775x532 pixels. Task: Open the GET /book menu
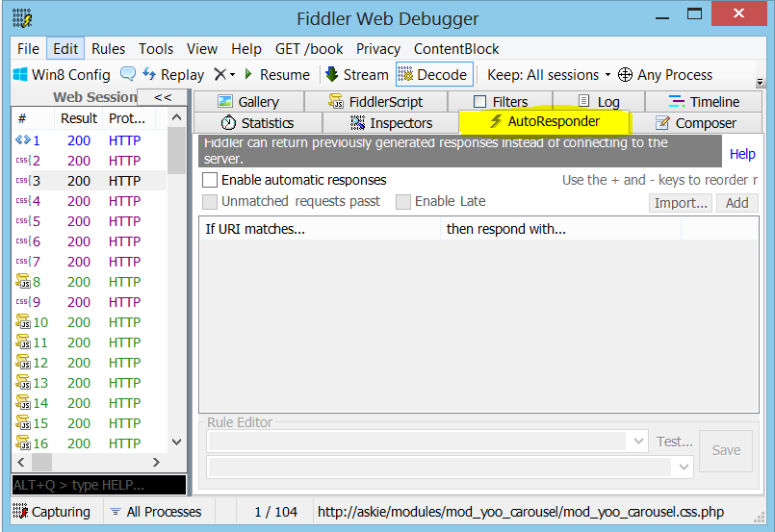309,49
